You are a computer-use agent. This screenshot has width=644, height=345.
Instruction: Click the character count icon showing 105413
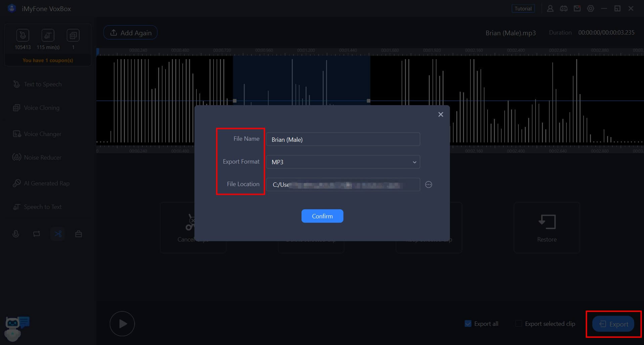(22, 35)
